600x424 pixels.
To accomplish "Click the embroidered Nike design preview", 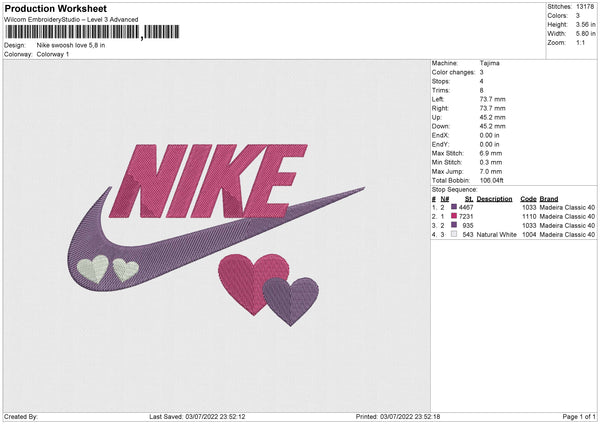I will pyautogui.click(x=216, y=235).
